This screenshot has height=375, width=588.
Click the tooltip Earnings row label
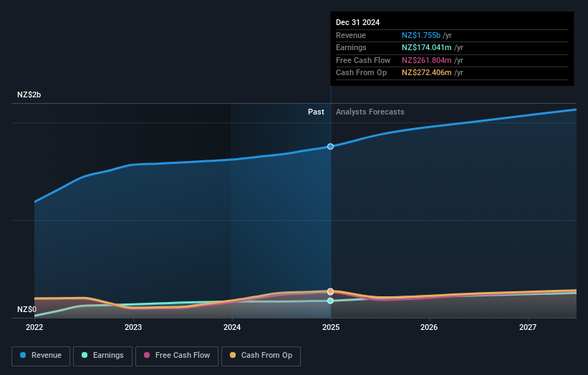[x=351, y=47]
